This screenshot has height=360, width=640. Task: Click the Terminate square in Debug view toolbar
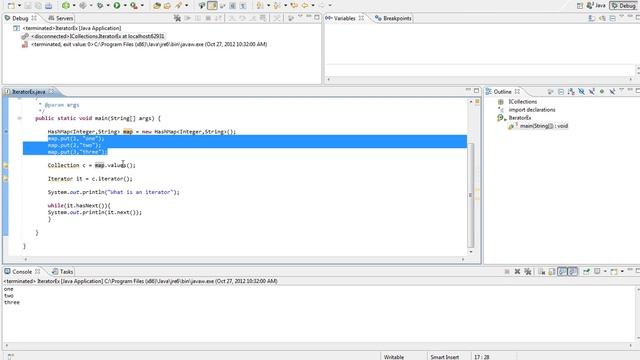[208, 18]
